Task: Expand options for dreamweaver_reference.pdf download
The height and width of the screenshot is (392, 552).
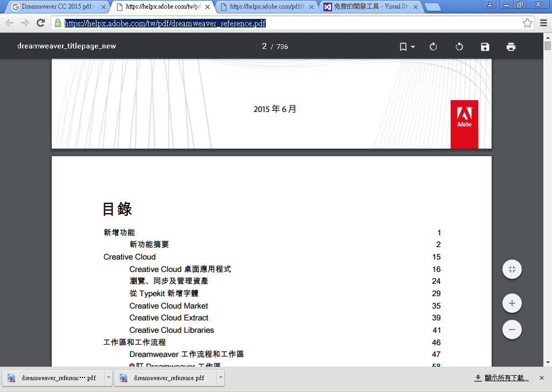Action: click(x=220, y=378)
